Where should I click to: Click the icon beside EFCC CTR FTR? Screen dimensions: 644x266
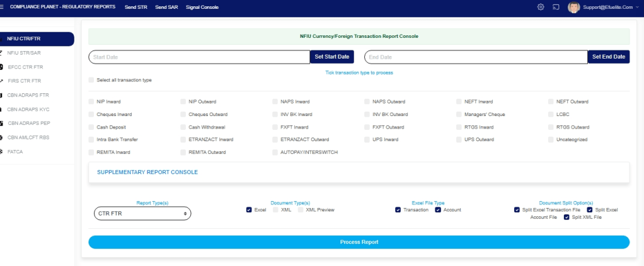tap(2, 67)
